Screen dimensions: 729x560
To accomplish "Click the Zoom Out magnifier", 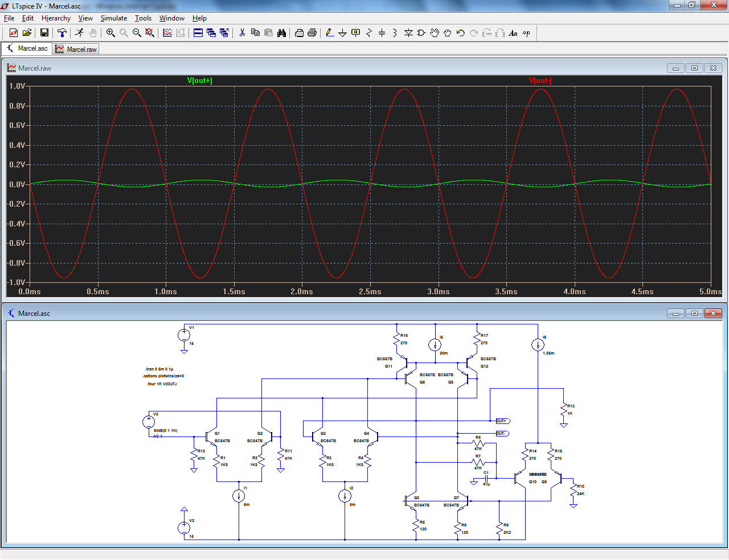I will pyautogui.click(x=137, y=33).
